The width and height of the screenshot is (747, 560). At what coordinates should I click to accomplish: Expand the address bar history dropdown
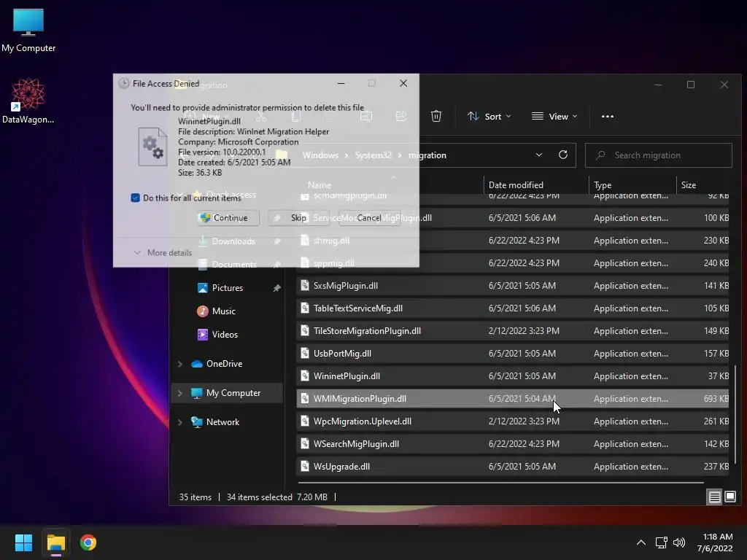539,155
